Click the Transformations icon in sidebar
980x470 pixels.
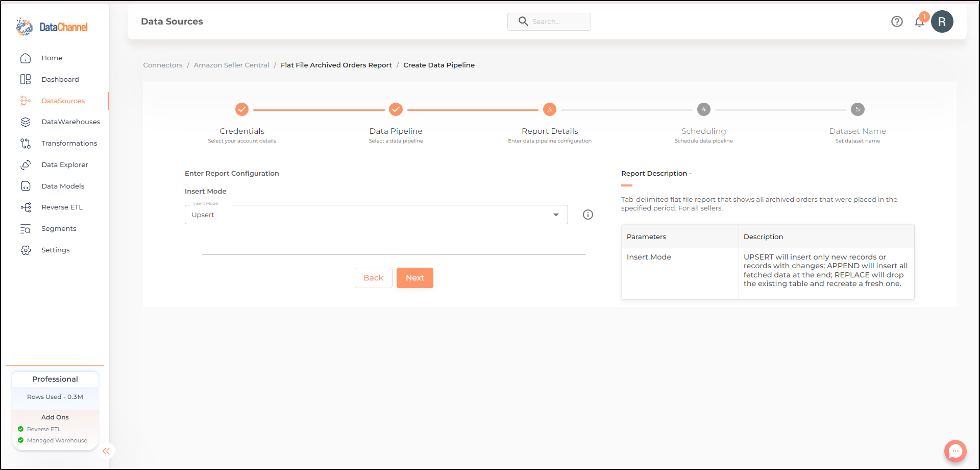click(x=26, y=144)
